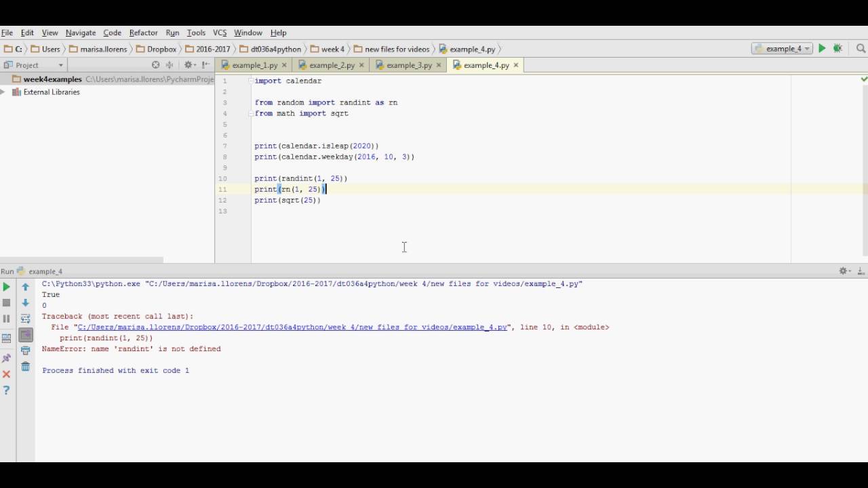Open the Window menu
The width and height of the screenshot is (868, 488).
[248, 33]
